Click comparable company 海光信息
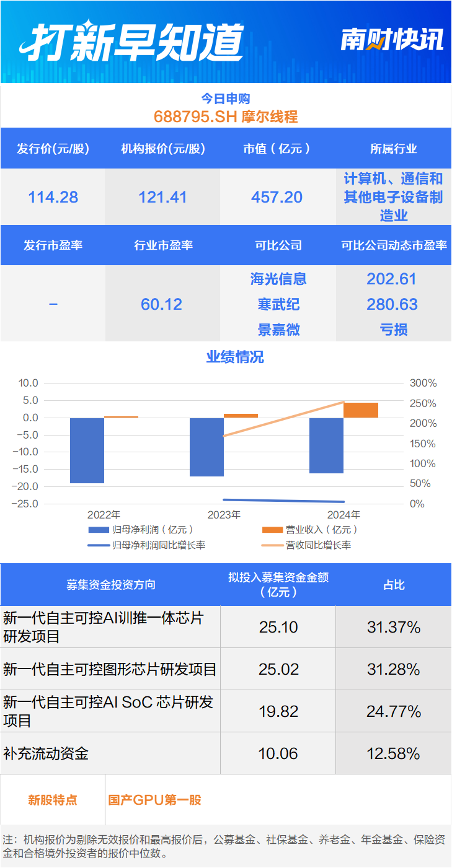The image size is (452, 868). (x=278, y=279)
